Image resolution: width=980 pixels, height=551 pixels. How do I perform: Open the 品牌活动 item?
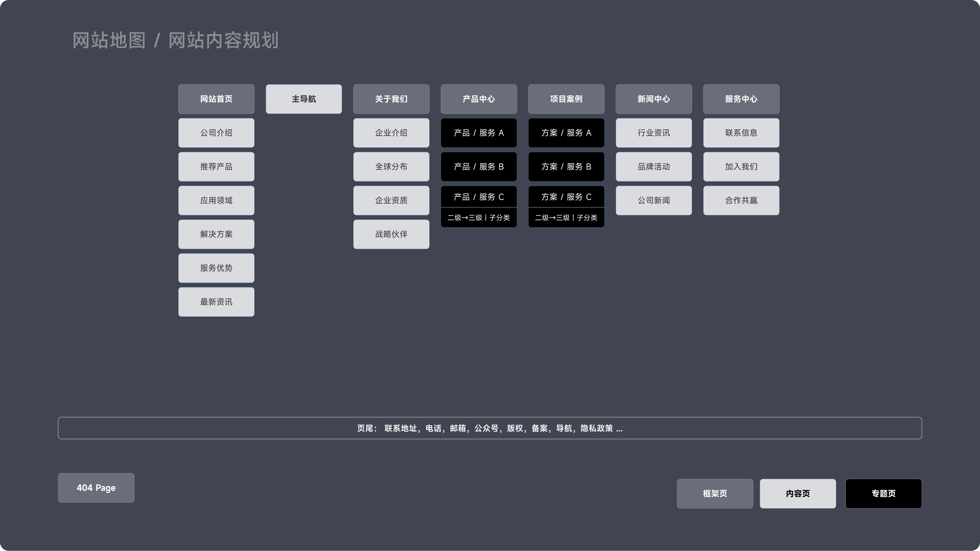[654, 166]
